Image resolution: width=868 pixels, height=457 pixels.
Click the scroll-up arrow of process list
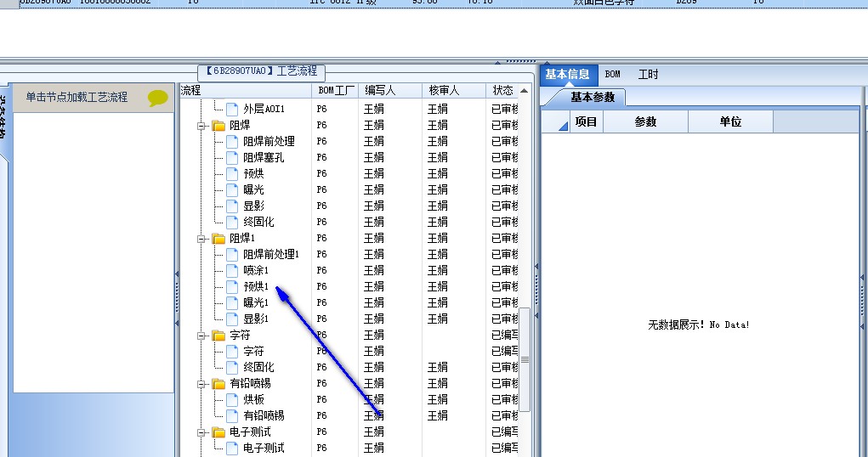coord(525,91)
